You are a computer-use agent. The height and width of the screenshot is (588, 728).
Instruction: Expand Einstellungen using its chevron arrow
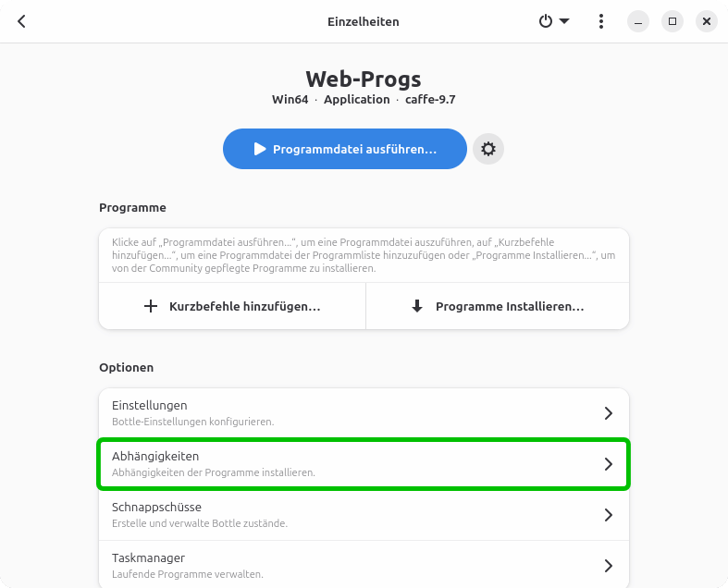click(608, 413)
